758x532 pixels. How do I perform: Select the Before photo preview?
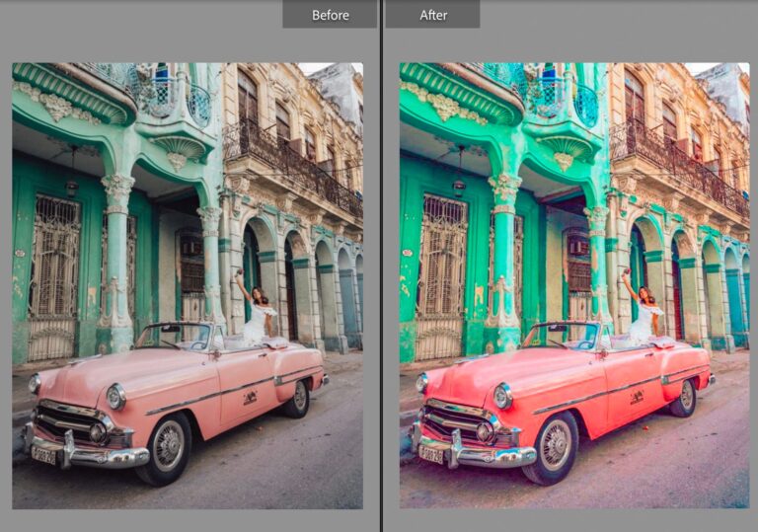188,285
